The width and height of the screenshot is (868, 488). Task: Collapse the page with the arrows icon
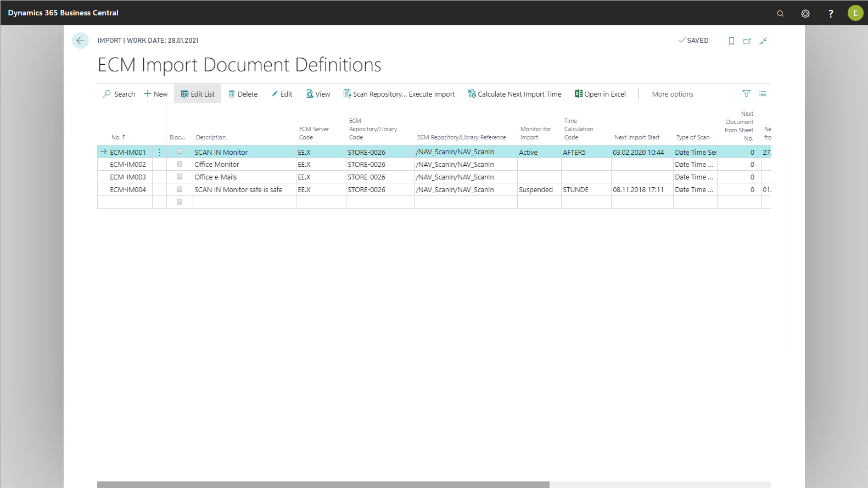click(x=763, y=41)
